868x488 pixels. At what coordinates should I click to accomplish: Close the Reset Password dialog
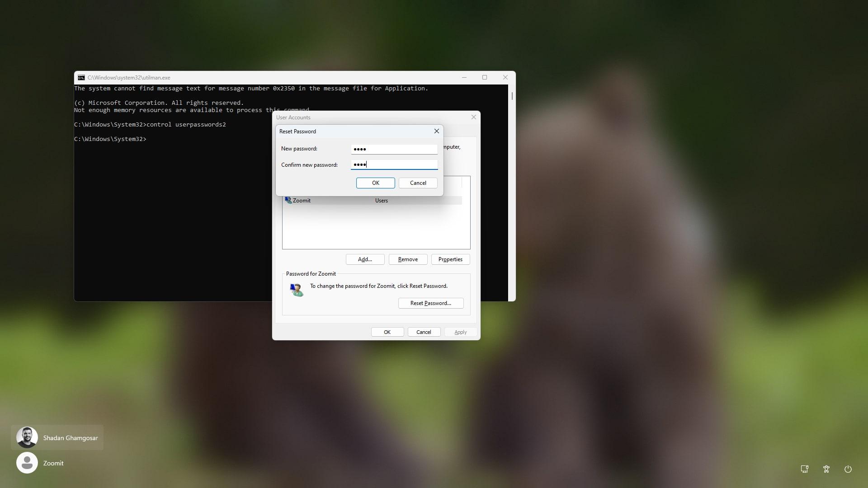tap(436, 131)
